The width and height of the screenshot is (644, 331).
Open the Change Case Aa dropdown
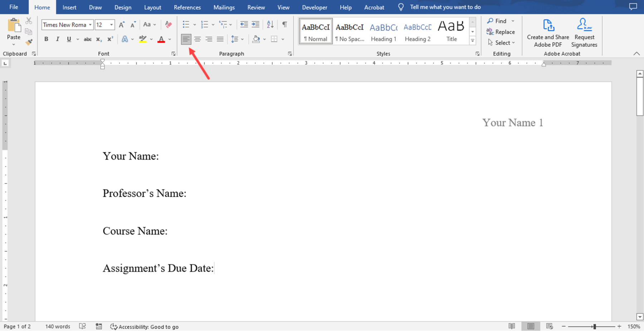[150, 25]
